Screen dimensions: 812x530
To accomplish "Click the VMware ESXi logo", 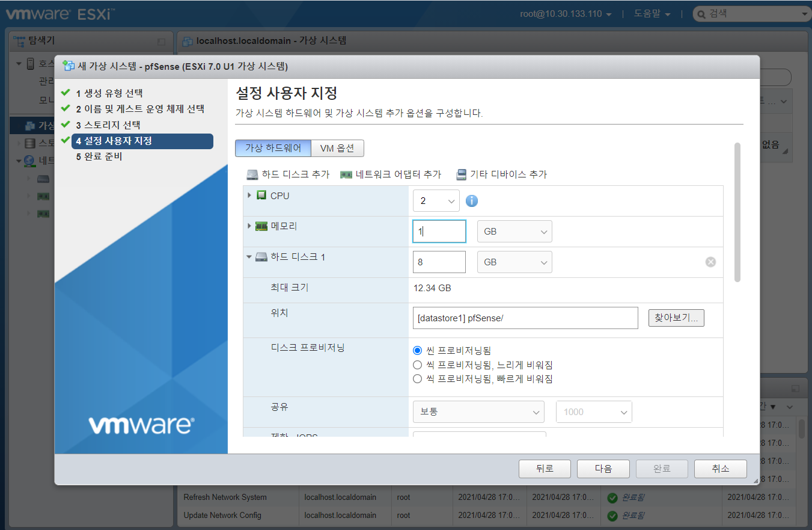I will tap(61, 14).
